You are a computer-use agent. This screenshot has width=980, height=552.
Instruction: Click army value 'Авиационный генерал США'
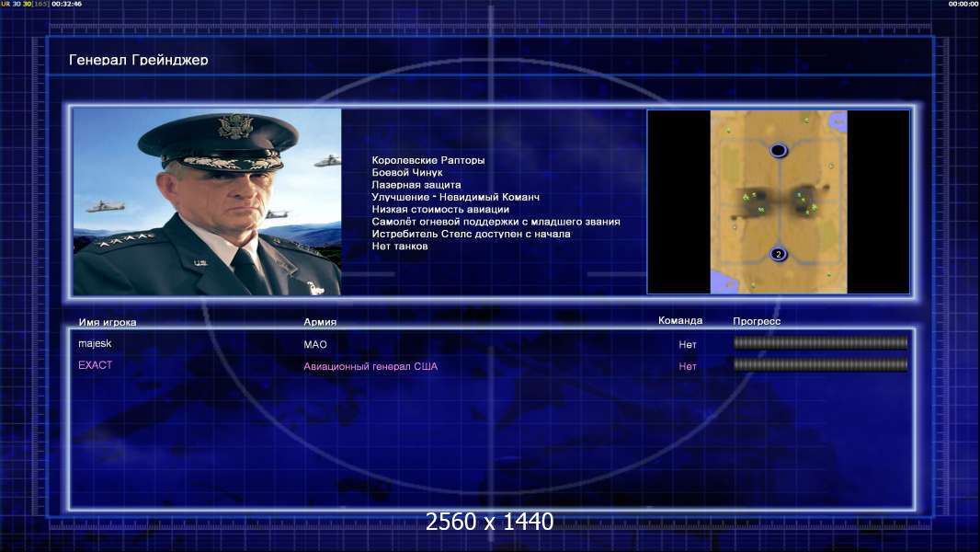point(370,366)
